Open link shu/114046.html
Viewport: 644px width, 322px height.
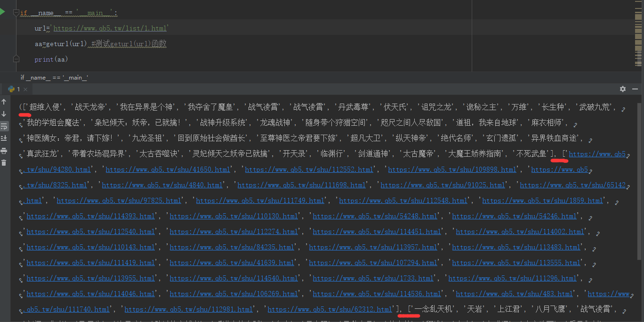[x=91, y=294]
